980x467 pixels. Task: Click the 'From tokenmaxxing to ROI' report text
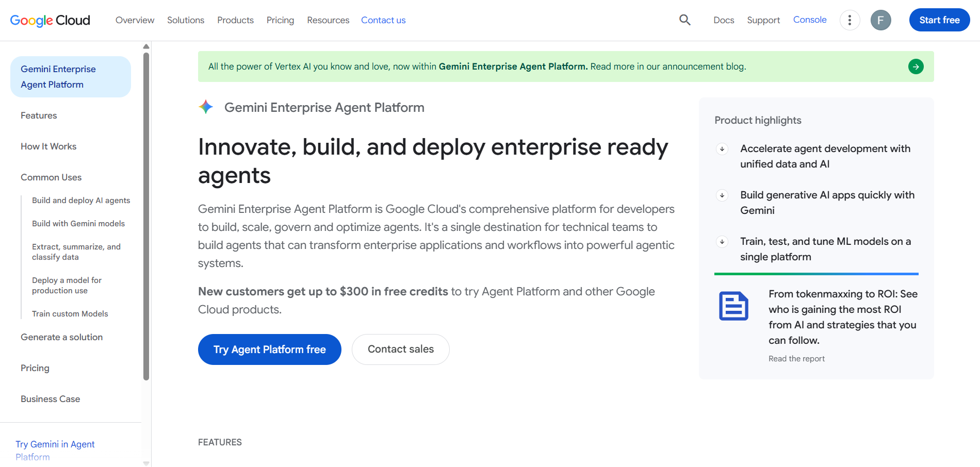point(843,317)
